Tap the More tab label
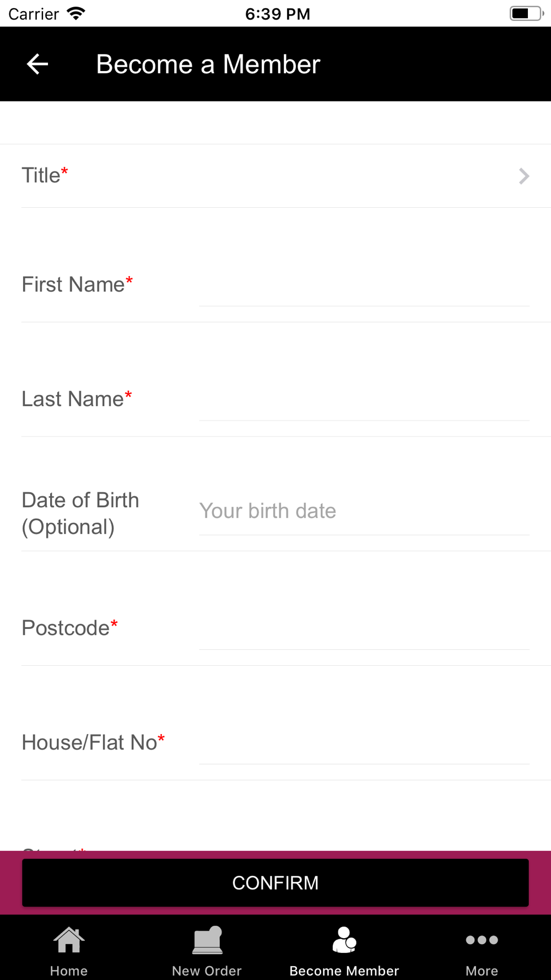 tap(482, 971)
